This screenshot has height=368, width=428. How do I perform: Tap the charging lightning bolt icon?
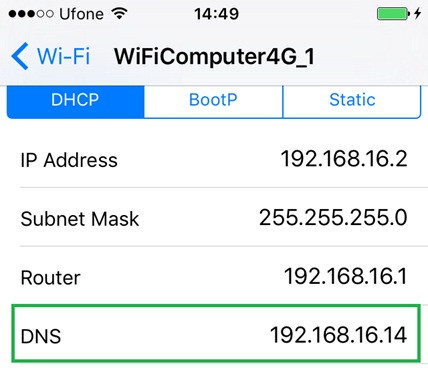click(418, 14)
